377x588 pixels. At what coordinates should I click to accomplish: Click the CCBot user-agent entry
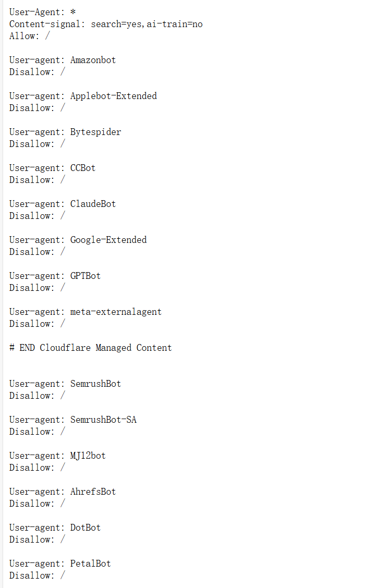[83, 168]
